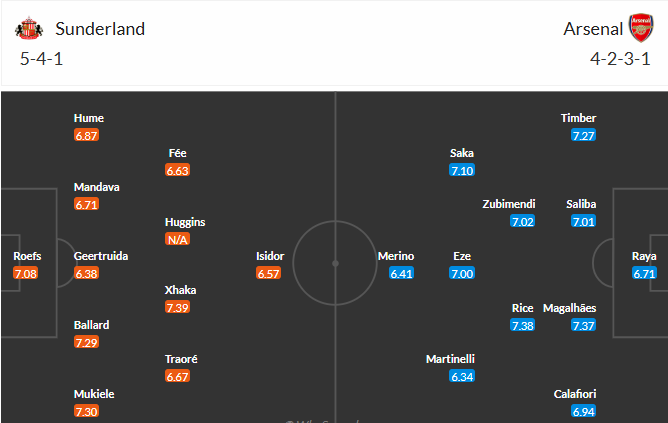Select Eze's player name
This screenshot has height=423, width=668.
(x=462, y=256)
